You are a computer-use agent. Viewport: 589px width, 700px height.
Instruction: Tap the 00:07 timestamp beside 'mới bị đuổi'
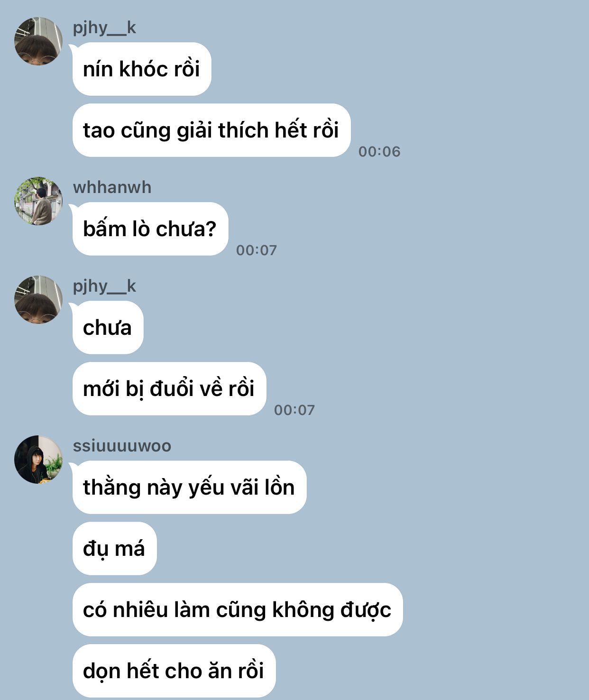tap(294, 410)
